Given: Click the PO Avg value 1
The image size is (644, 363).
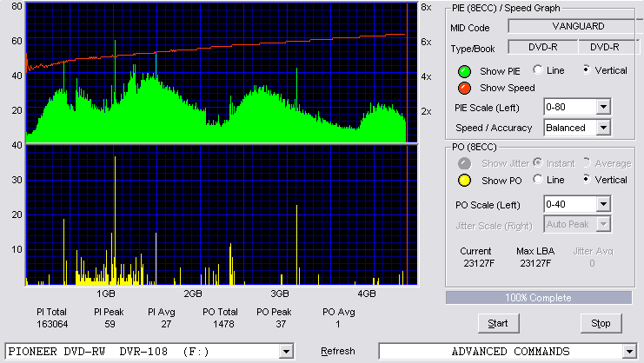Looking at the screenshot, I should tap(337, 324).
